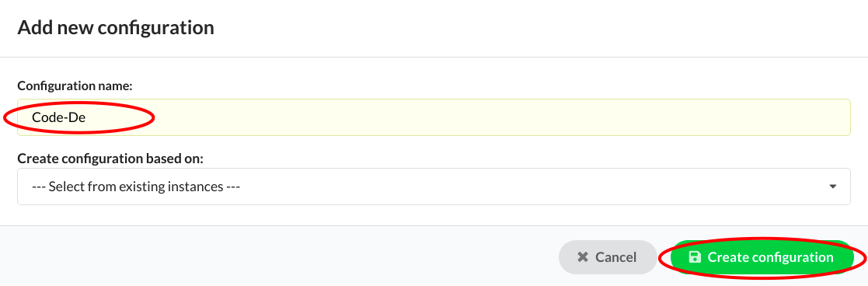
Task: Click the word 'Cancel' on the grey button
Action: click(615, 257)
